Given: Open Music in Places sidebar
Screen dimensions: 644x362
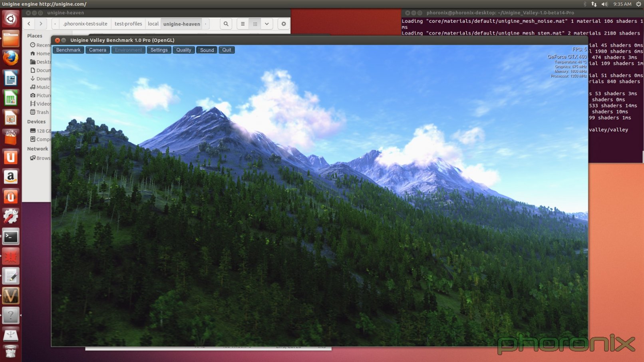Looking at the screenshot, I should 40,87.
